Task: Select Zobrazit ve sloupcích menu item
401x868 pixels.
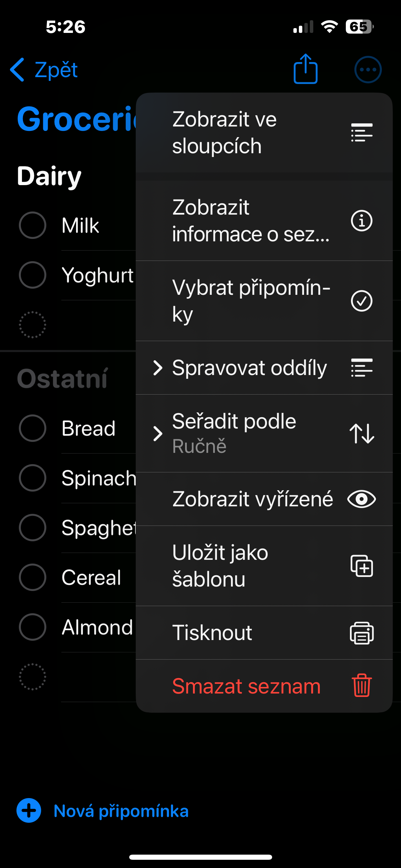Action: click(x=240, y=132)
